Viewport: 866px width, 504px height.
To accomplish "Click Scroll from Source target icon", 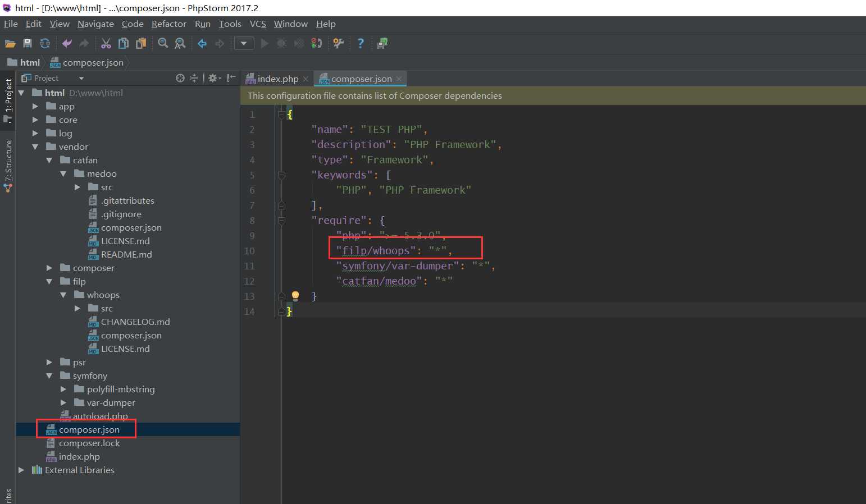I will (x=180, y=78).
